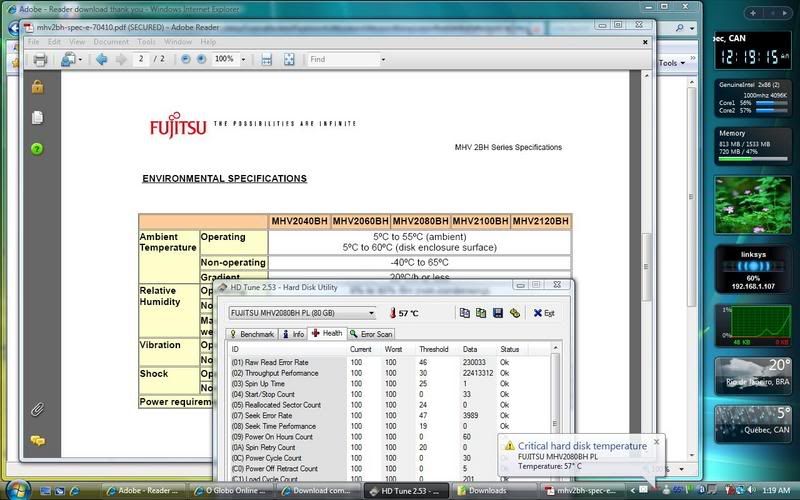This screenshot has width=800, height=500.
Task: Switch to the Info tab in HD Tune
Action: click(x=293, y=334)
